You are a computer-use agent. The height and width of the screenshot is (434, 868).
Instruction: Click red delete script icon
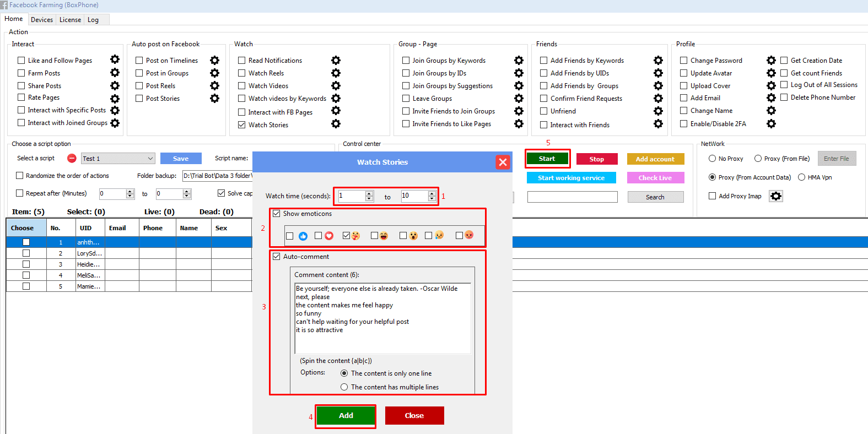pos(72,158)
